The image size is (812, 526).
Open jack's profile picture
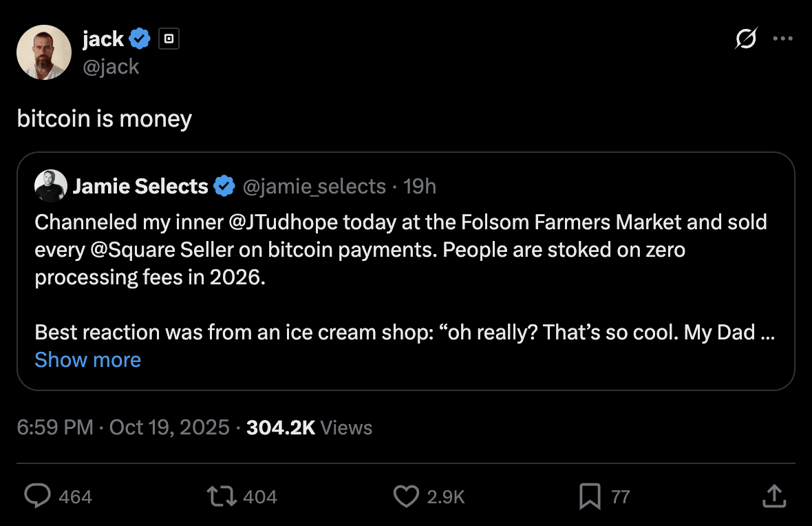coord(44,52)
